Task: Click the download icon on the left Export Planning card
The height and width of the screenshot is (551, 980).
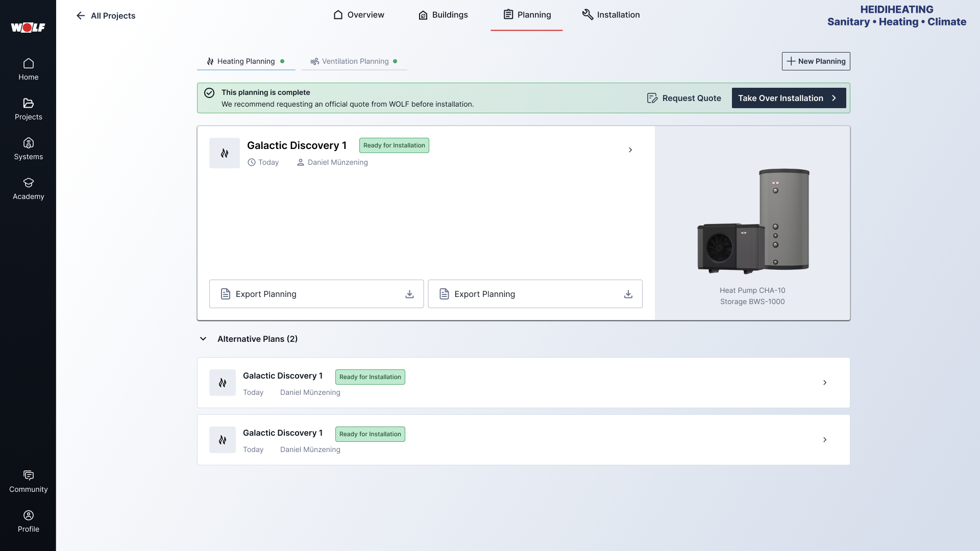Action: [409, 294]
